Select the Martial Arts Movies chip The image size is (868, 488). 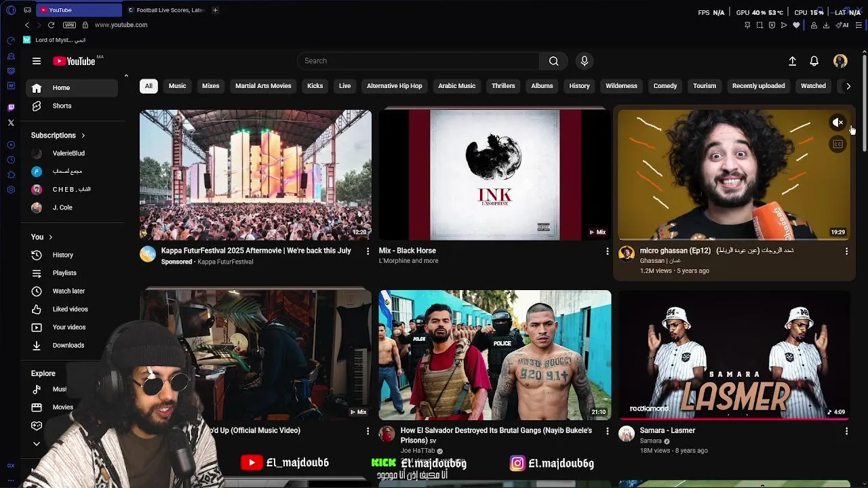pos(263,86)
